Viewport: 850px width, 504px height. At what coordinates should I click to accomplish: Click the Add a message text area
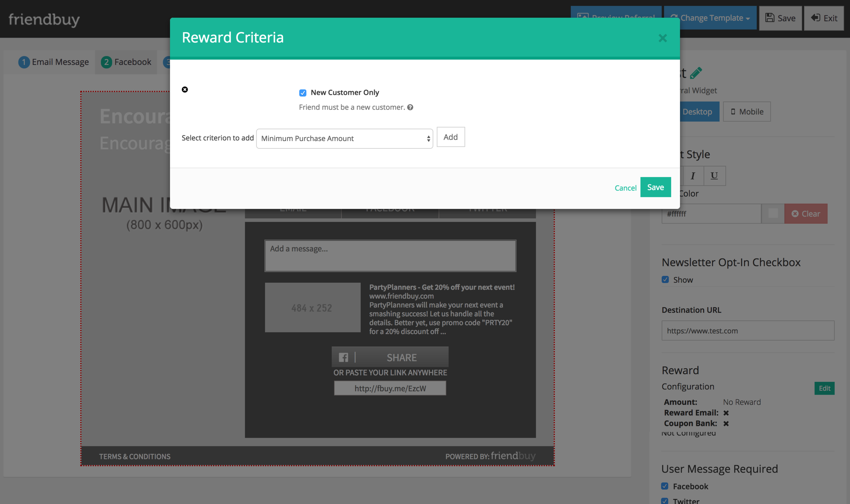(x=390, y=256)
